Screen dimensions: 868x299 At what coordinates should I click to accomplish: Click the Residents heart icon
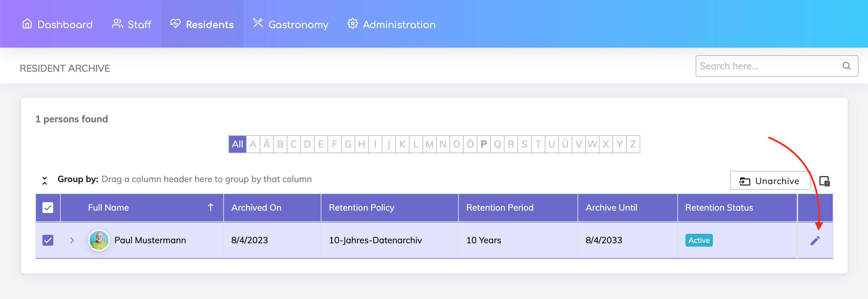click(175, 24)
